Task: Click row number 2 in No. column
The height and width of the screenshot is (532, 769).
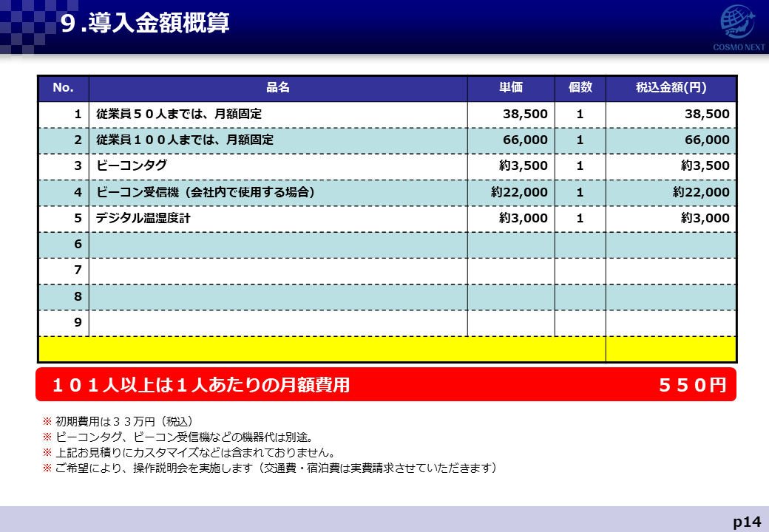Action: [78, 140]
